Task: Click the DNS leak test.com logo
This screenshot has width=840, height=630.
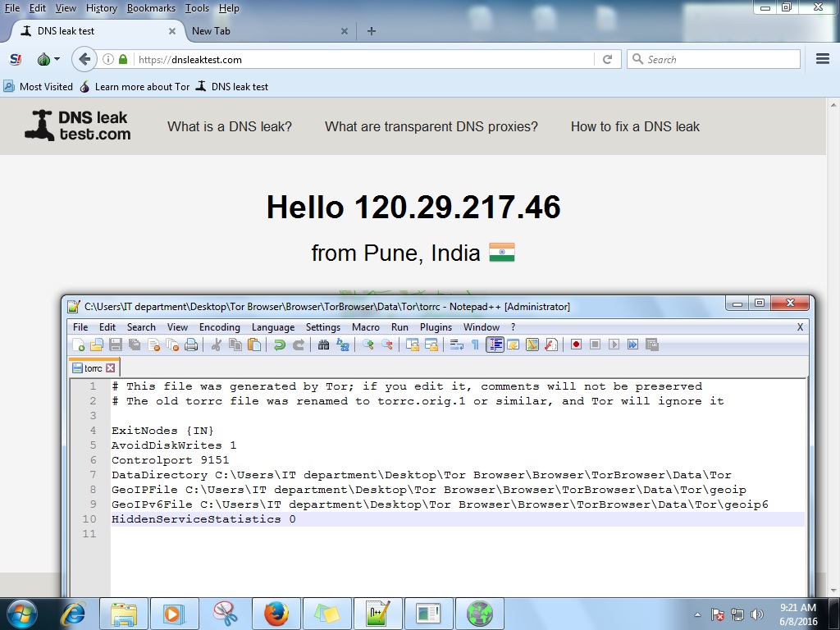Action: (78, 126)
